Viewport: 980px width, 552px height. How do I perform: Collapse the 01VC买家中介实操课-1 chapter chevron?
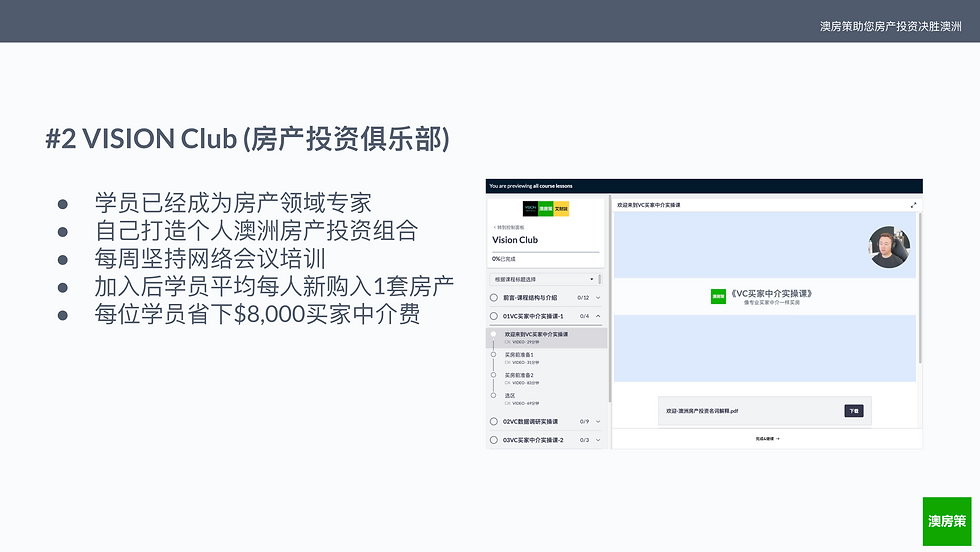coord(598,316)
